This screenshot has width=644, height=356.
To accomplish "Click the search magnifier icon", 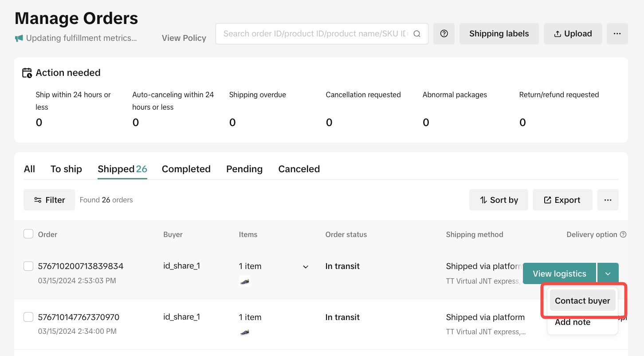I will point(416,34).
